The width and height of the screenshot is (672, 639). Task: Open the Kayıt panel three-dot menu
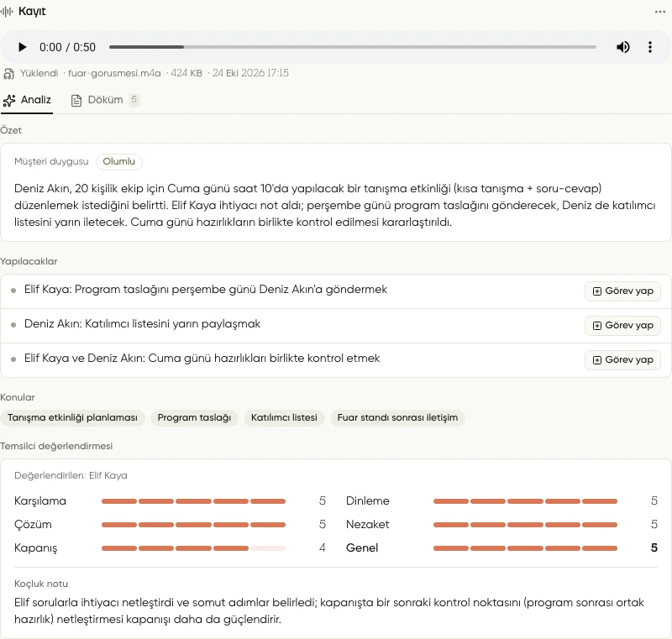[660, 12]
